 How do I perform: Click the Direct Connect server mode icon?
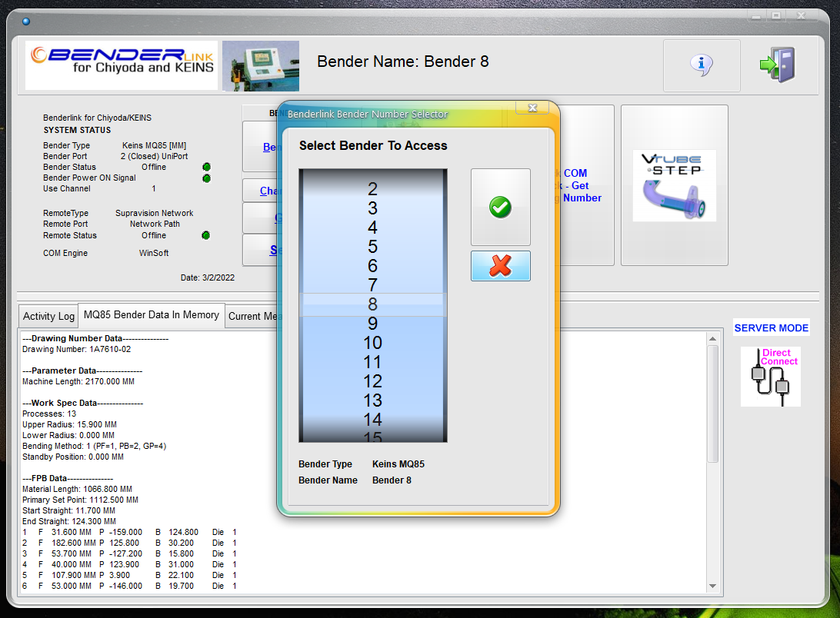click(770, 377)
